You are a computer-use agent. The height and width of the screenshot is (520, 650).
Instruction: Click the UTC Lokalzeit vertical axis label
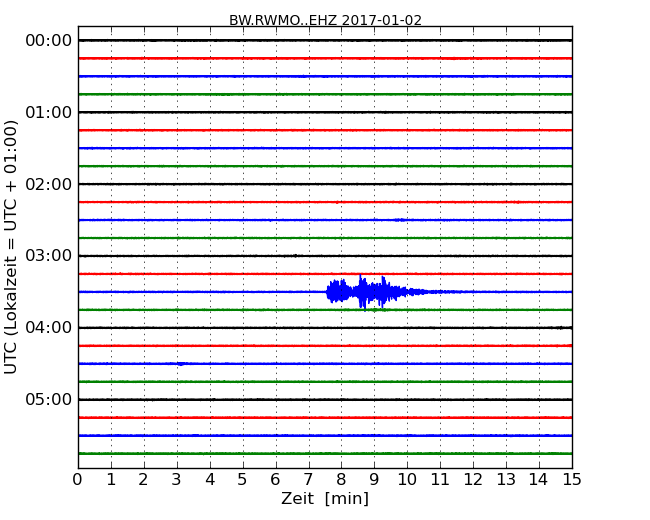[x=11, y=247]
